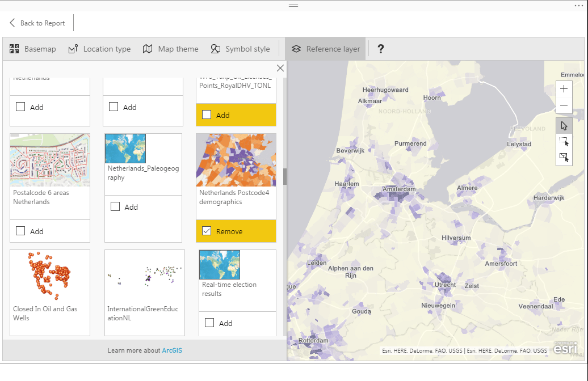
Task: Select the reference layer selection tool
Action: click(564, 158)
